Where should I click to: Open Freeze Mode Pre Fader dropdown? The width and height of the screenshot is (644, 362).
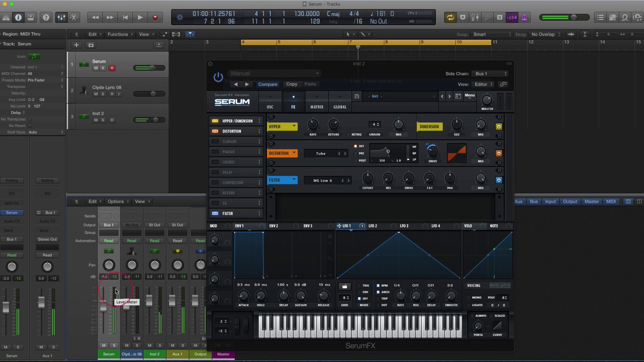pyautogui.click(x=45, y=80)
